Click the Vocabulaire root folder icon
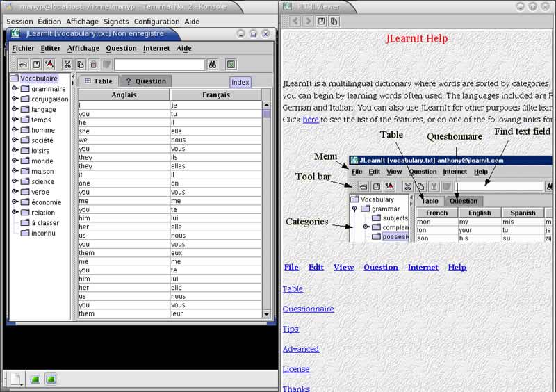 pos(15,78)
